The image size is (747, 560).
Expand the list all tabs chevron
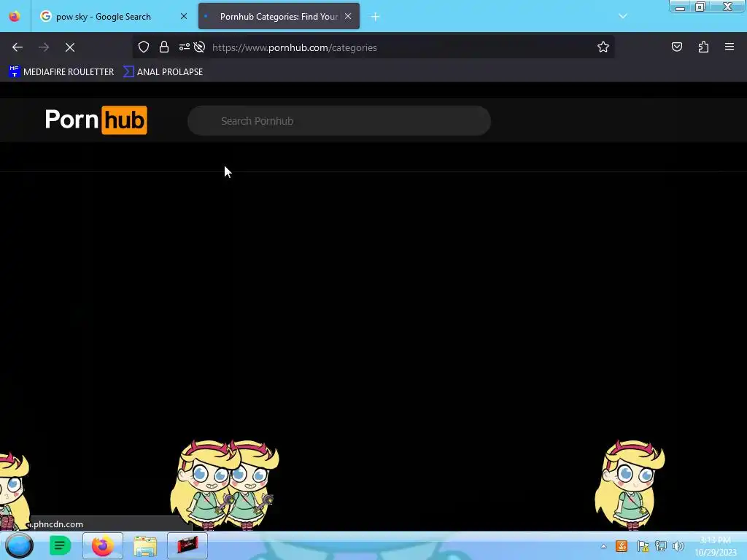pos(623,16)
